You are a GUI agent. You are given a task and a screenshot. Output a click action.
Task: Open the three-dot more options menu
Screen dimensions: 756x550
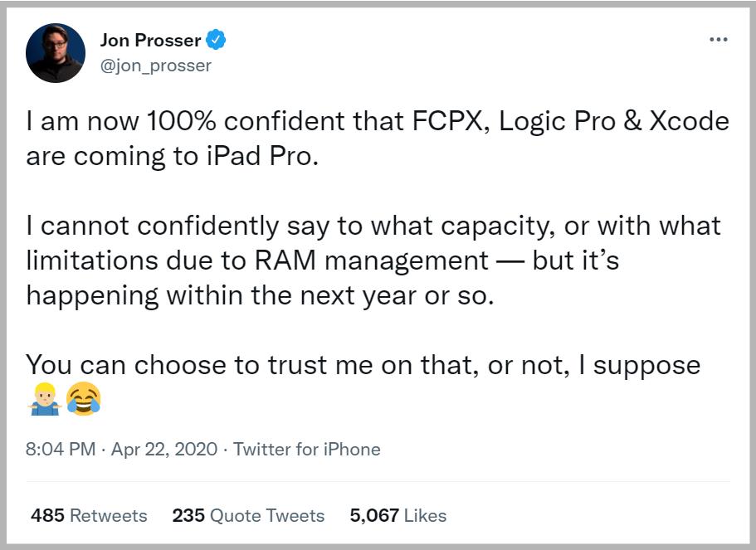pyautogui.click(x=718, y=40)
